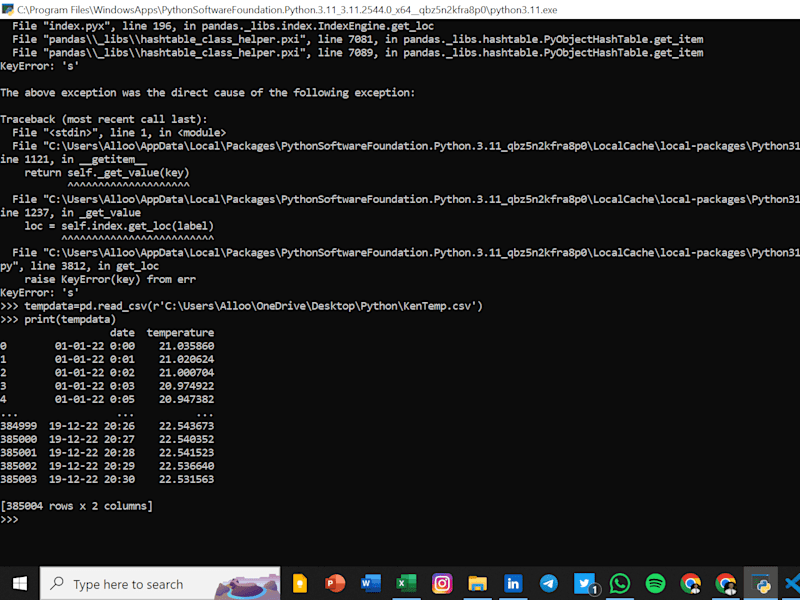Launch Instagram from the taskbar
Viewport: 800px width, 600px height.
pyautogui.click(x=442, y=583)
